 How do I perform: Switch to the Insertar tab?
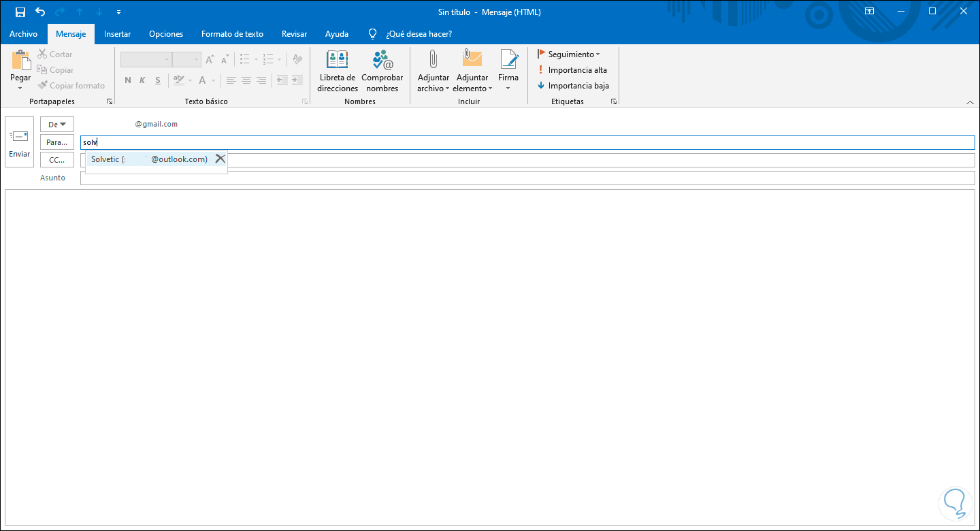click(117, 34)
